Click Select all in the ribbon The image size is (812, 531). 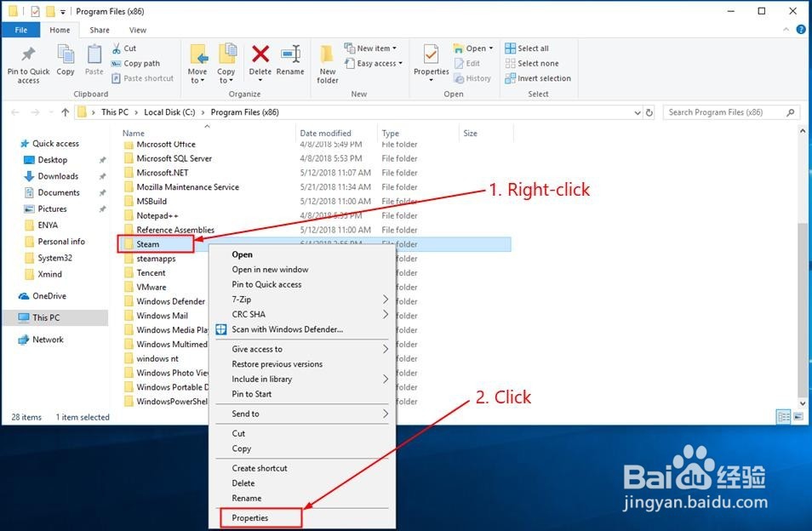[527, 49]
